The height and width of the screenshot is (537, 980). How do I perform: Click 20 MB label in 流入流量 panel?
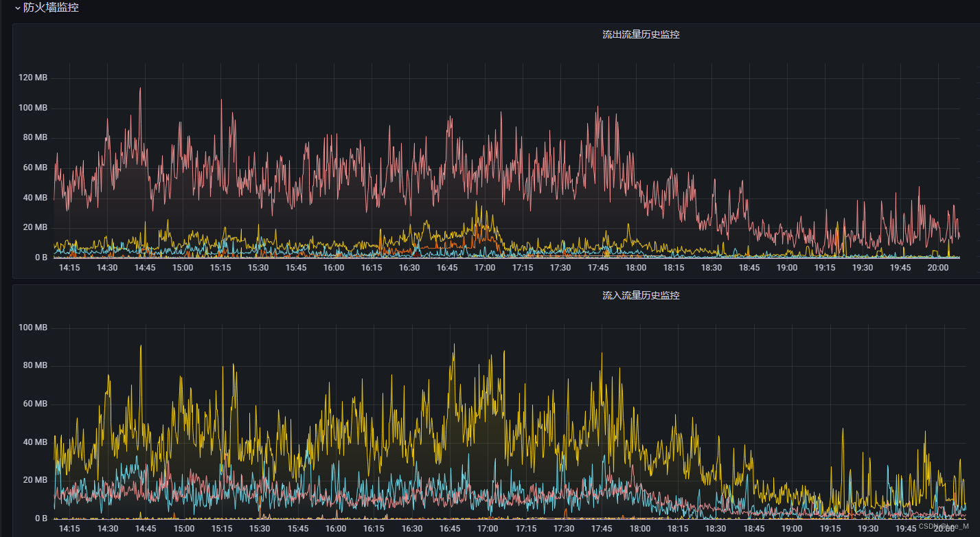pyautogui.click(x=35, y=480)
